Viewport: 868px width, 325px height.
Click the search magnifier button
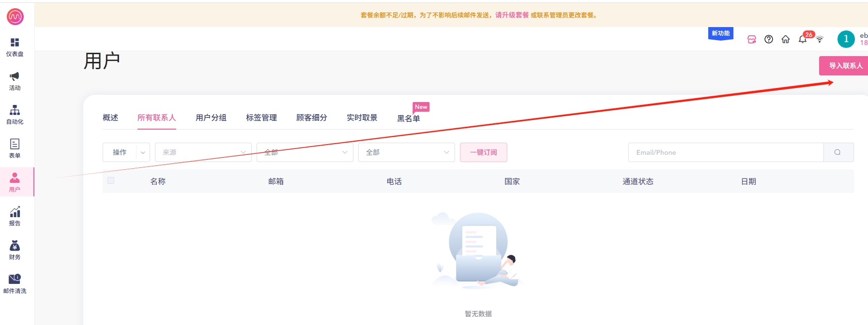[838, 152]
